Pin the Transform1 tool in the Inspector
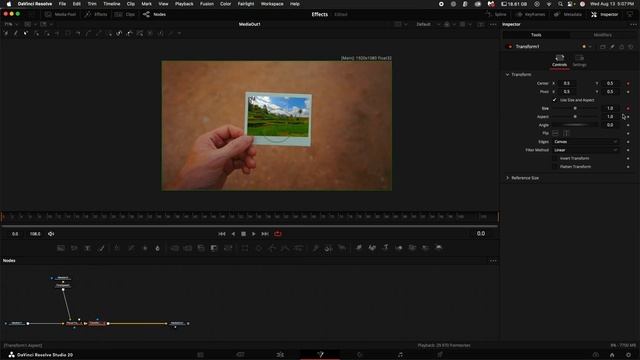This screenshot has height=360, width=640. pyautogui.click(x=612, y=47)
